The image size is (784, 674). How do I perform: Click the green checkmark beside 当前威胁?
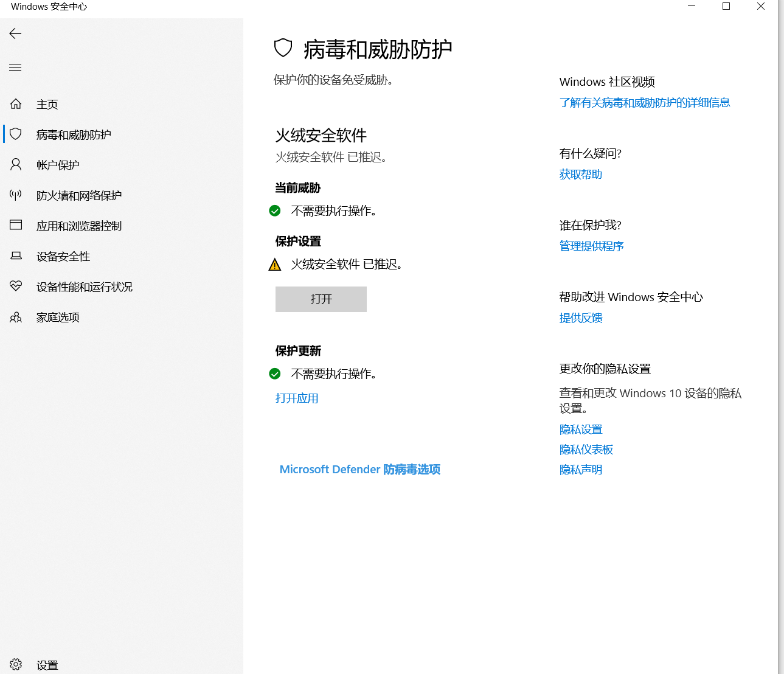click(274, 210)
